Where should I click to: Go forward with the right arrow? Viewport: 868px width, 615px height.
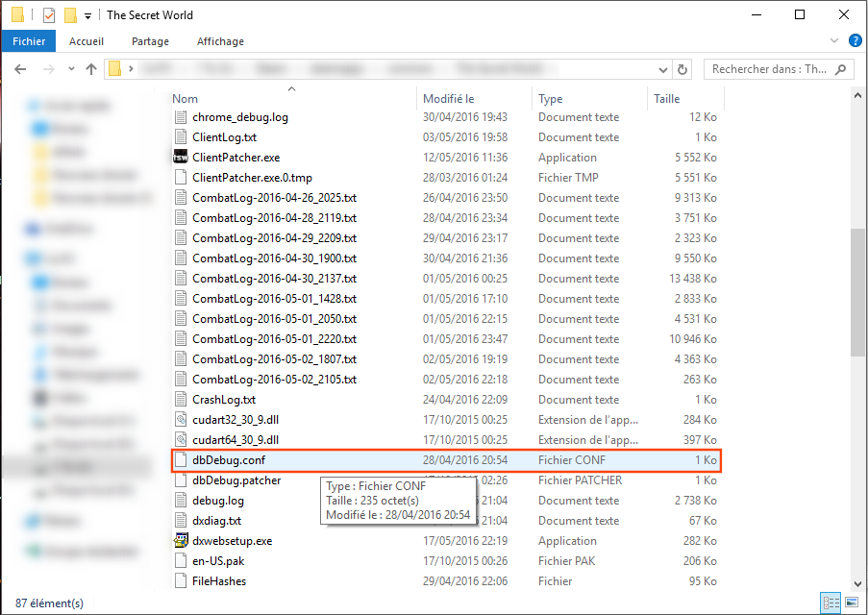[x=49, y=69]
